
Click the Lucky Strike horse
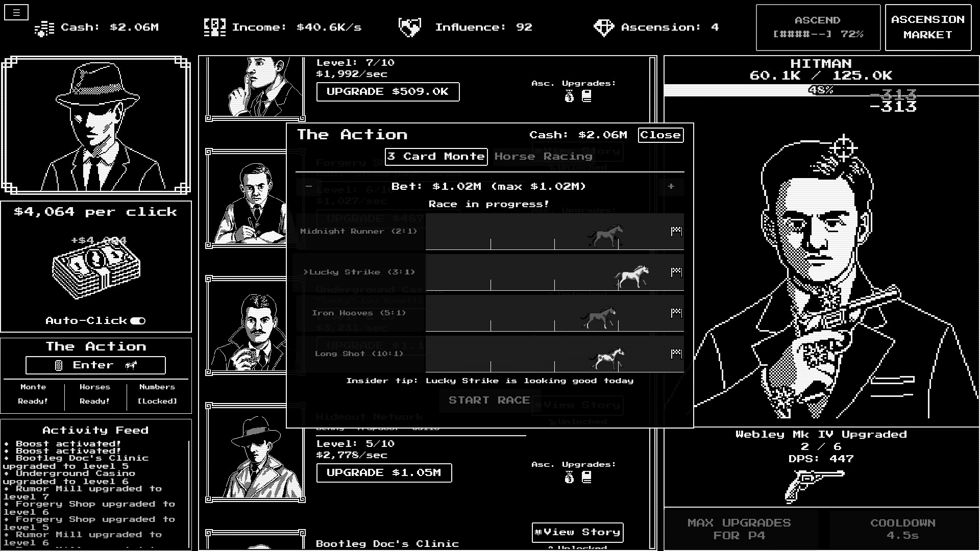[632, 277]
